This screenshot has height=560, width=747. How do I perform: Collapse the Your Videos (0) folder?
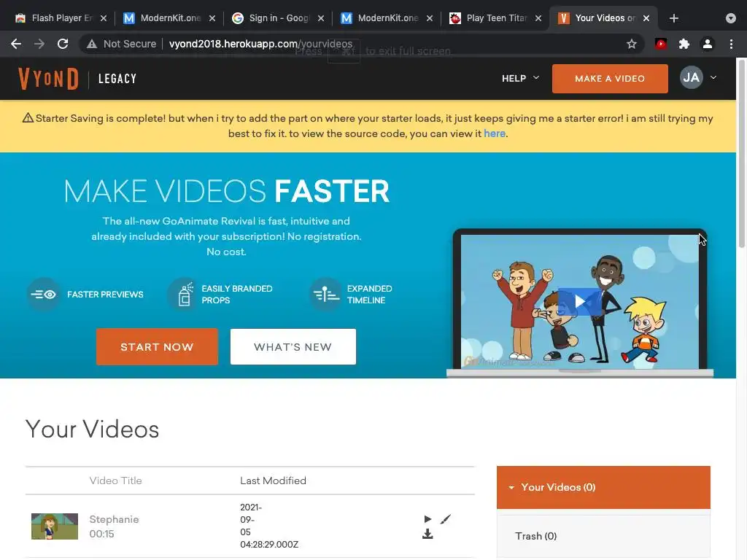pyautogui.click(x=603, y=487)
